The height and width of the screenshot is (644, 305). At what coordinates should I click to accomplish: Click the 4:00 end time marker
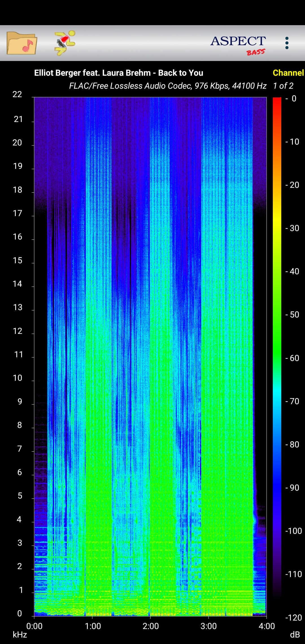267,626
